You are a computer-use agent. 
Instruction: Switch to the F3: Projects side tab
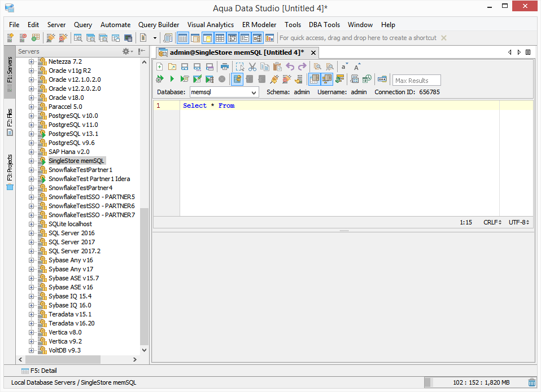click(x=10, y=172)
